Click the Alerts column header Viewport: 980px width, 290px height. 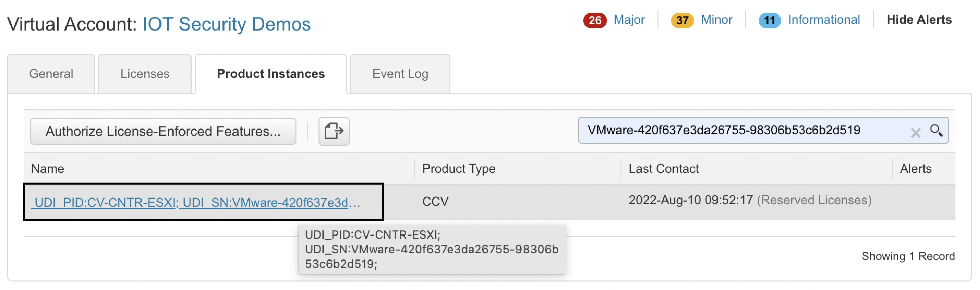point(915,169)
